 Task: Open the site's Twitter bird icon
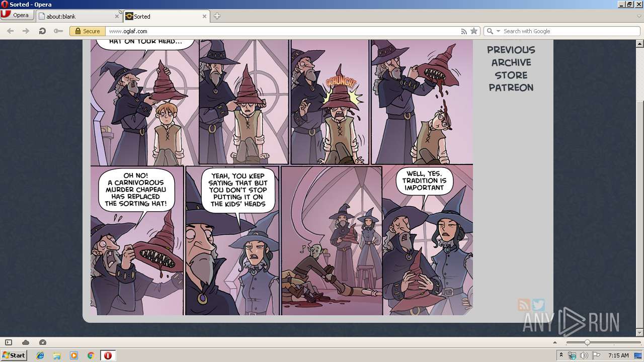538,305
